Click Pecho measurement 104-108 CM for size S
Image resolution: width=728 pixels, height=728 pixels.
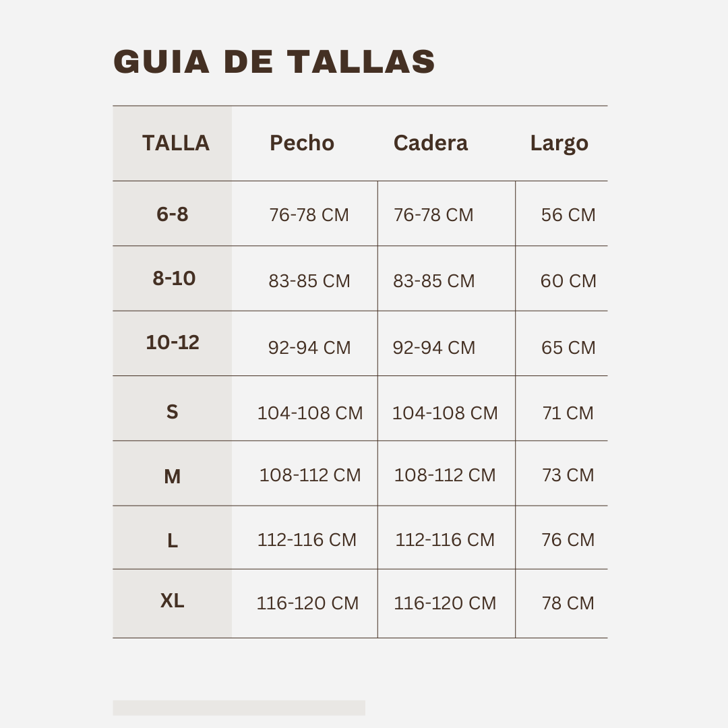tap(310, 413)
